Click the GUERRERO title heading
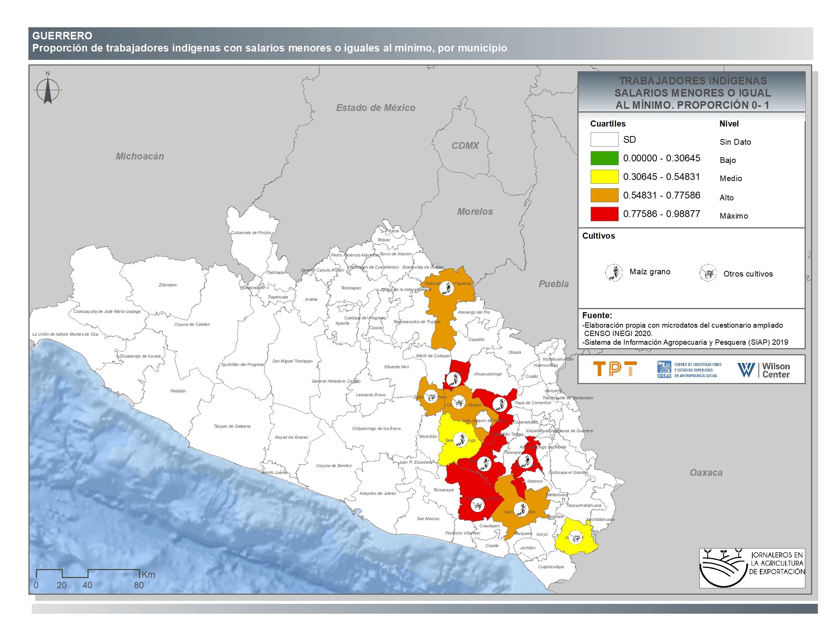The width and height of the screenshot is (833, 644). 62,36
